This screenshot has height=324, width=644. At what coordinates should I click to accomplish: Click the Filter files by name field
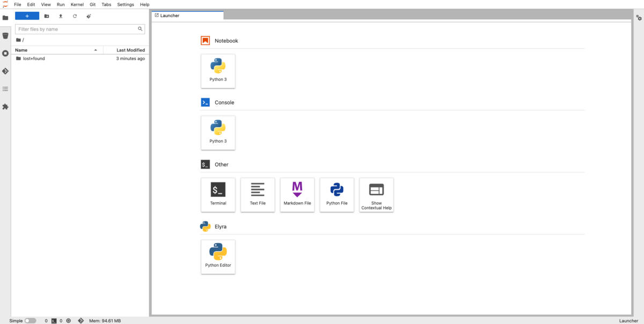click(80, 29)
